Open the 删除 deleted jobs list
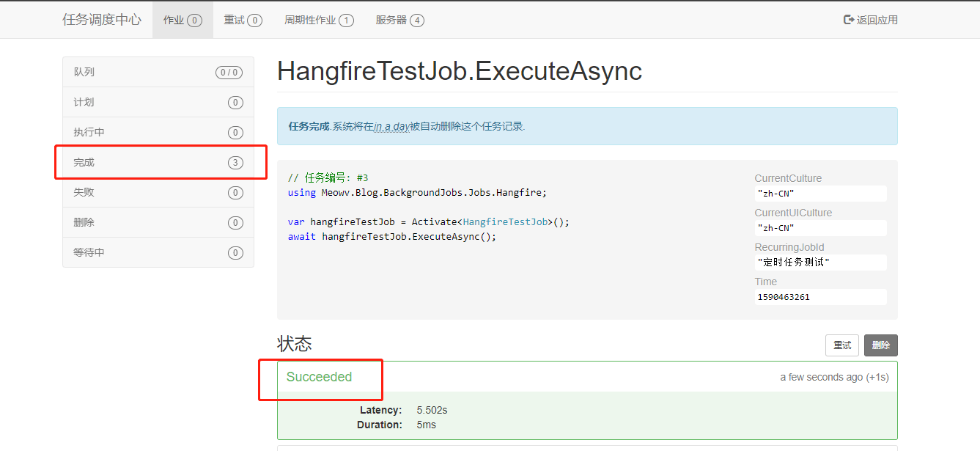This screenshot has height=451, width=980. (x=158, y=222)
